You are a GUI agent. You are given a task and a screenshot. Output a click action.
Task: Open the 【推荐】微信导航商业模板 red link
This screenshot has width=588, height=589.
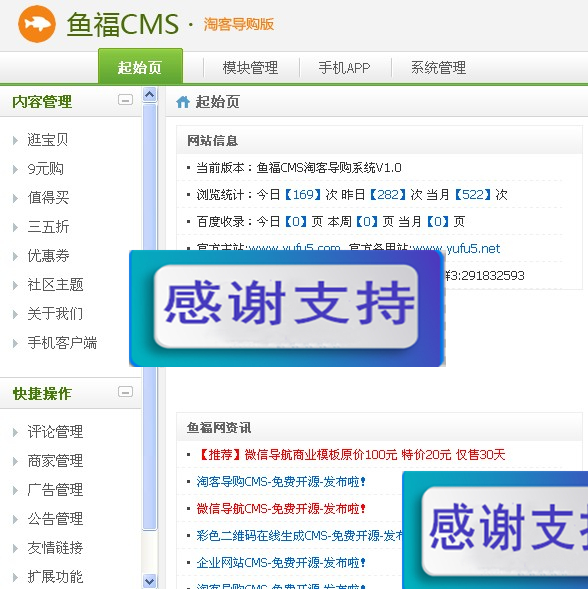pyautogui.click(x=351, y=455)
